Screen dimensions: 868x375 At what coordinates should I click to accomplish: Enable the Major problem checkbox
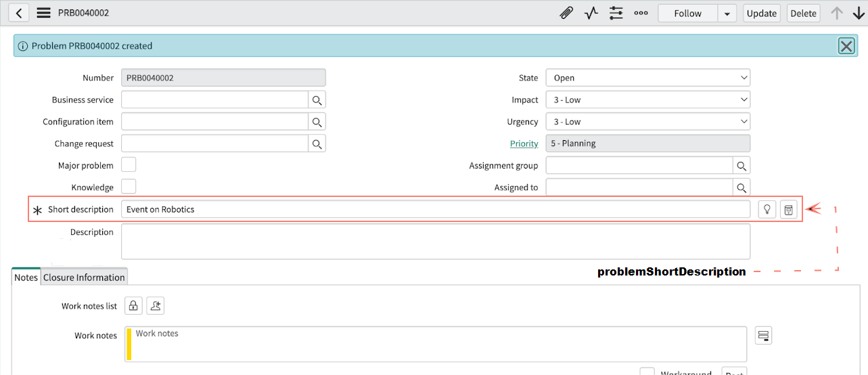point(129,164)
